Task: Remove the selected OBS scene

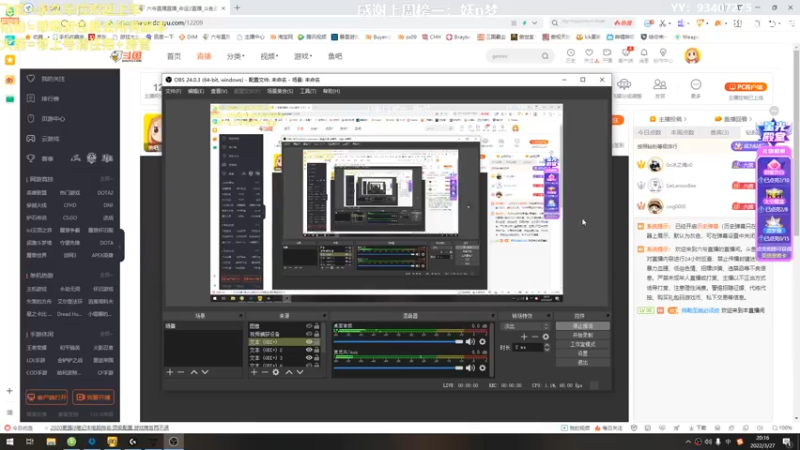Action: (181, 372)
